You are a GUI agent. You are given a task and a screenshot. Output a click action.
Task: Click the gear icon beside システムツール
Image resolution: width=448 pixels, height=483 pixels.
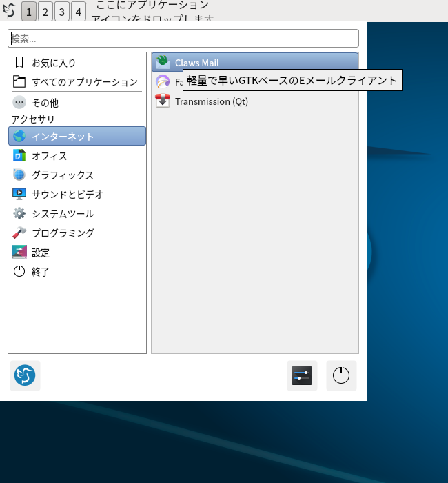[x=19, y=213]
